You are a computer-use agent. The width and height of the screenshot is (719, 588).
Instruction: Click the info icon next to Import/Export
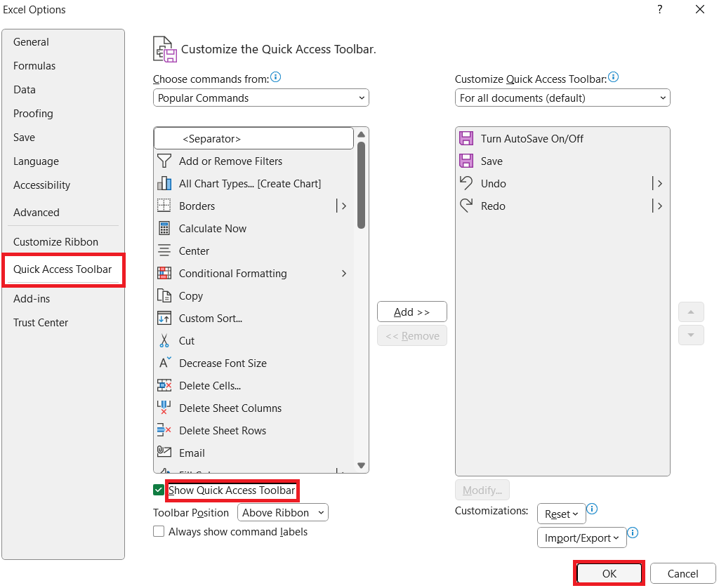[633, 533]
